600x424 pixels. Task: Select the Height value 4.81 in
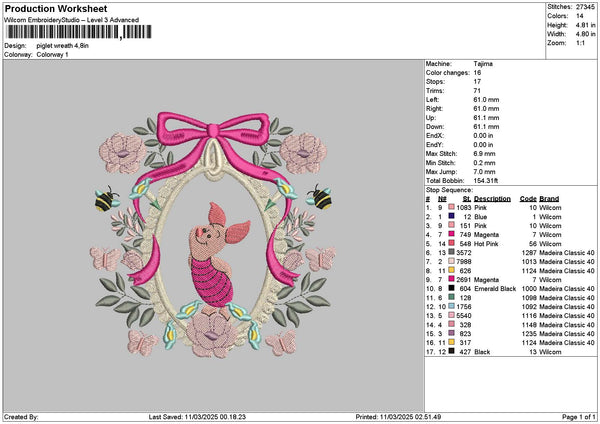point(585,25)
